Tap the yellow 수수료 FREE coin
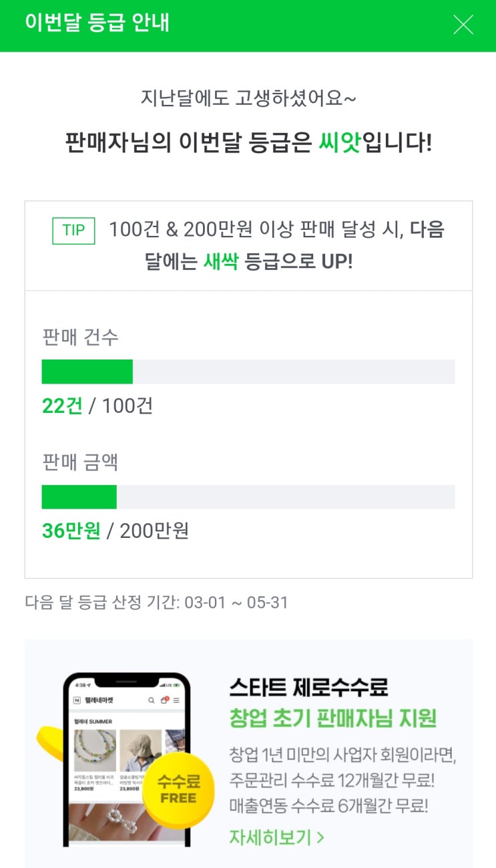Image resolution: width=496 pixels, height=868 pixels. coord(178,790)
